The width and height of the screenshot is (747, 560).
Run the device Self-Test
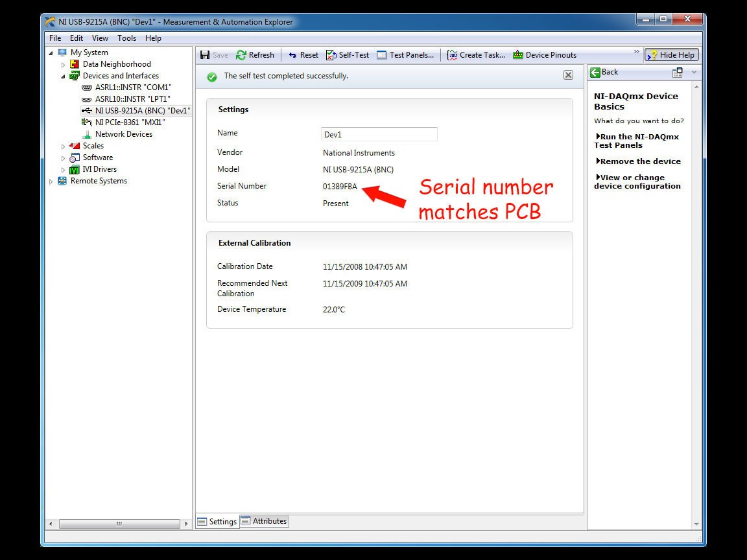[348, 55]
